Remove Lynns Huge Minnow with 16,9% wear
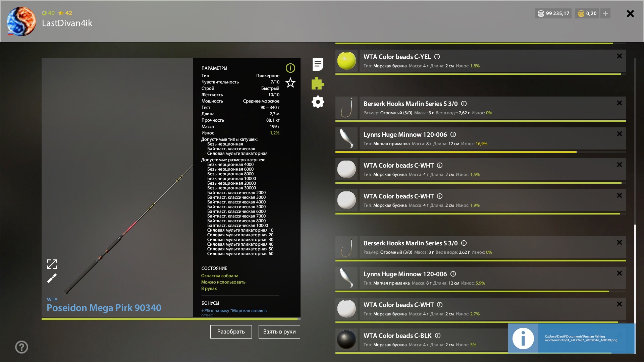This screenshot has width=644, height=362. (620, 134)
